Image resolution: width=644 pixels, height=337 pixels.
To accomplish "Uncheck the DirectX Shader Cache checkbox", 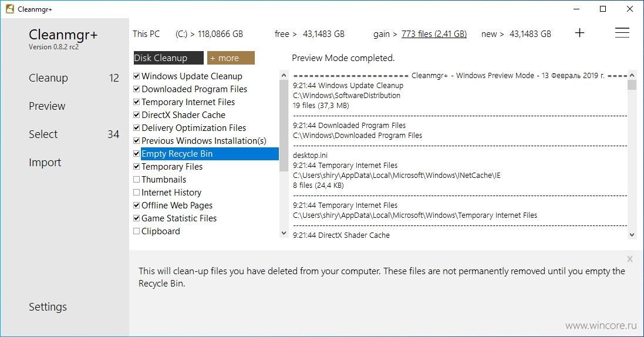I will (x=136, y=114).
